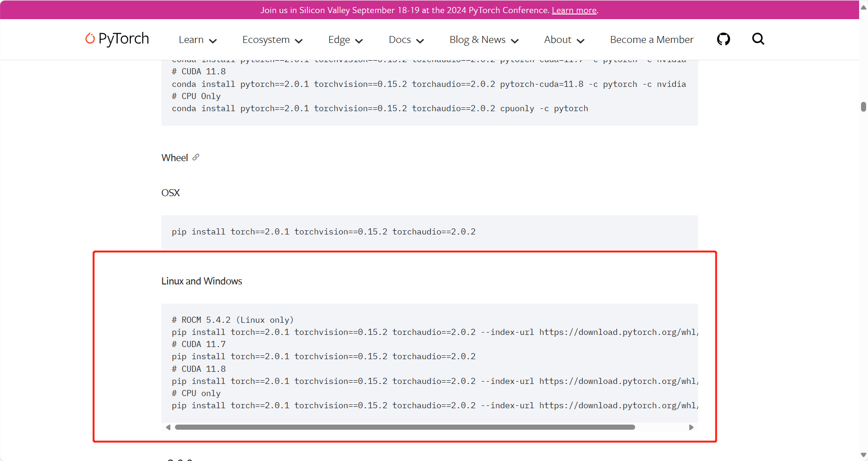The height and width of the screenshot is (461, 868).
Task: Expand the Learn dropdown menu
Action: [x=198, y=40]
